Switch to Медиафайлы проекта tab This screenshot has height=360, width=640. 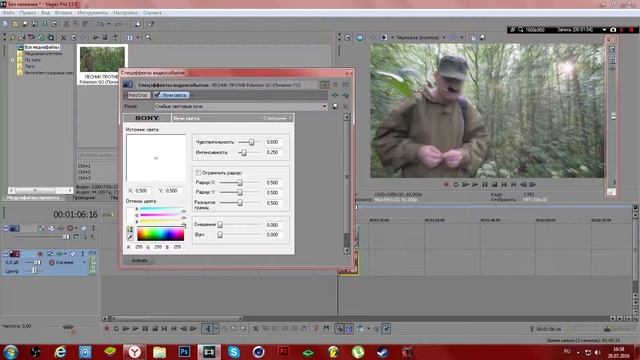(x=33, y=198)
